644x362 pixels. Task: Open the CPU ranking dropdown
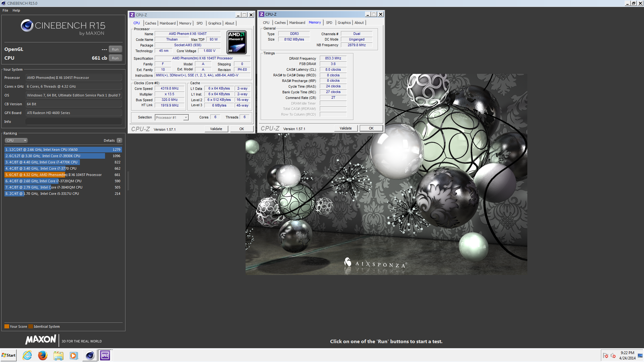click(16, 140)
